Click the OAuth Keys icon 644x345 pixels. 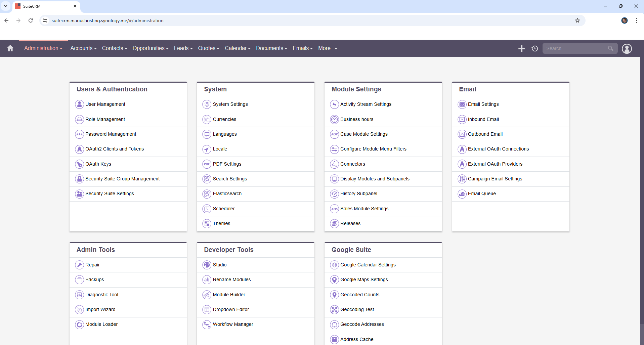[79, 164]
